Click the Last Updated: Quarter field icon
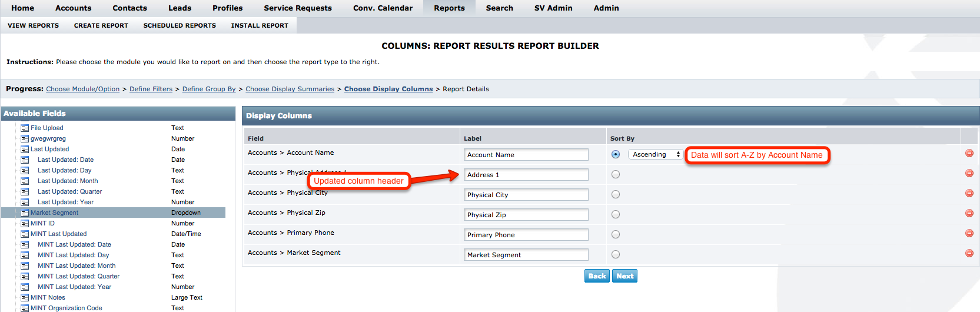Image resolution: width=980 pixels, height=312 pixels. (x=25, y=191)
